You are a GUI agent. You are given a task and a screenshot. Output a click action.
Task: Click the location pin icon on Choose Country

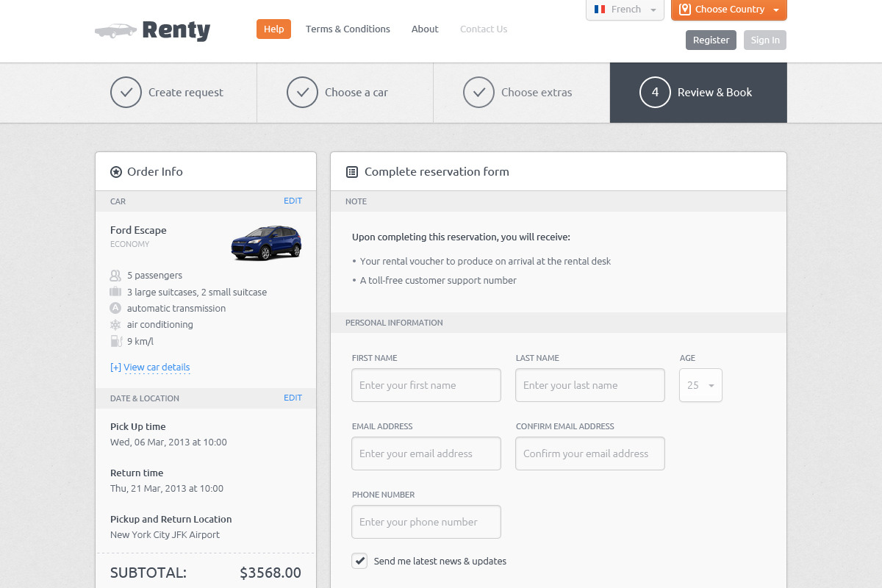coord(685,10)
